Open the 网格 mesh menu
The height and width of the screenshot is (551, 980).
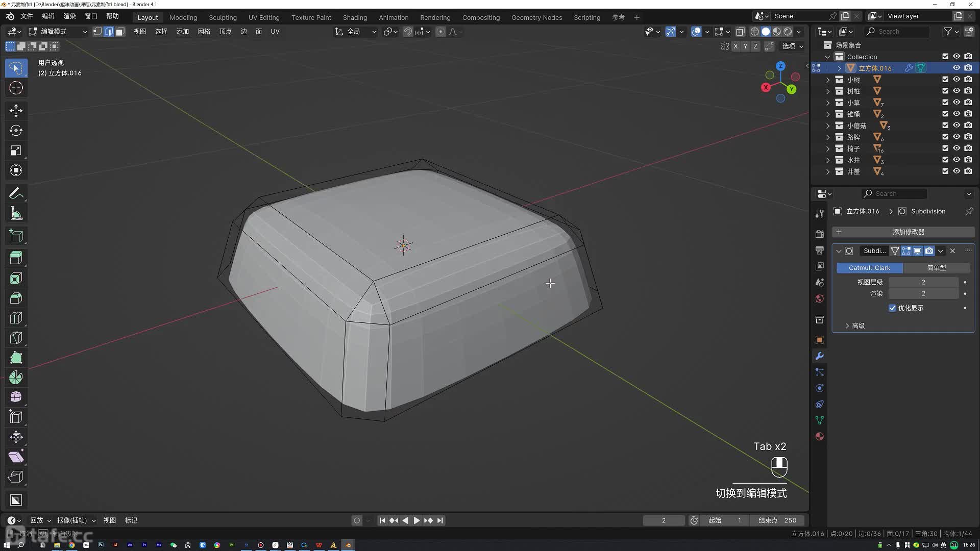point(204,32)
